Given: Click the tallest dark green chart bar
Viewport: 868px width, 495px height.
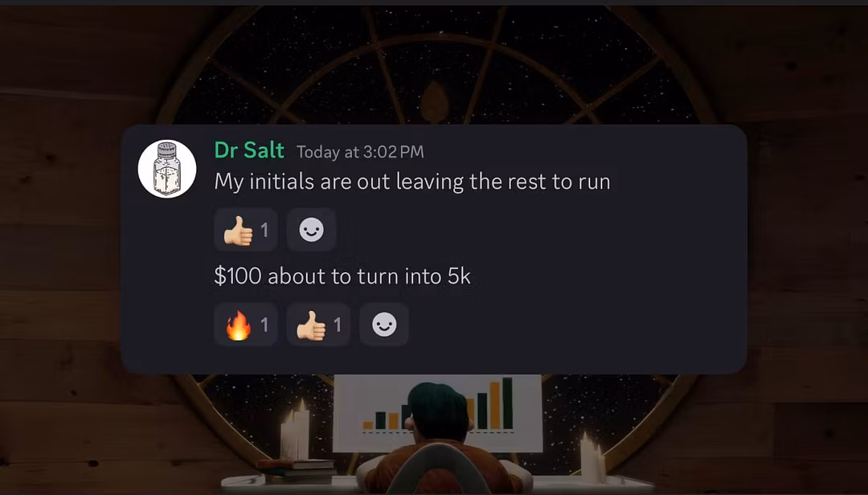Looking at the screenshot, I should (x=507, y=403).
